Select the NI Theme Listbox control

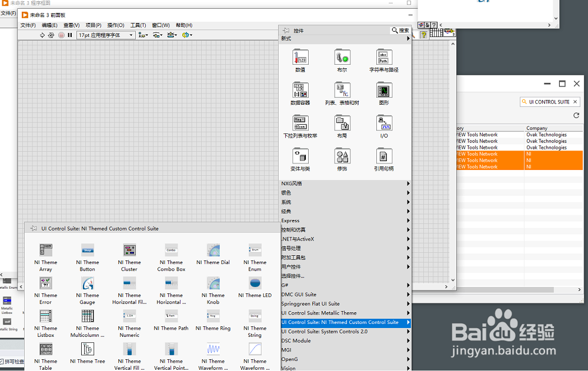coord(46,316)
